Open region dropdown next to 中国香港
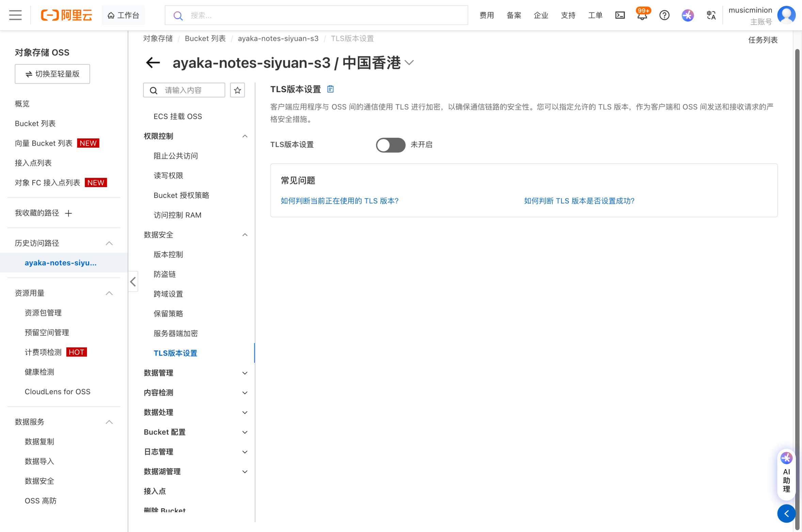Image resolution: width=802 pixels, height=532 pixels. tap(409, 63)
